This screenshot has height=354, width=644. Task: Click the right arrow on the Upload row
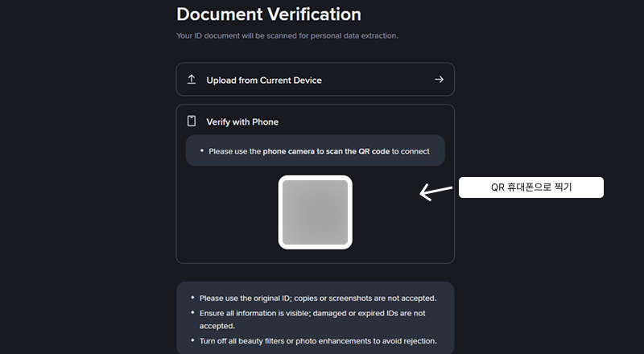pos(439,80)
